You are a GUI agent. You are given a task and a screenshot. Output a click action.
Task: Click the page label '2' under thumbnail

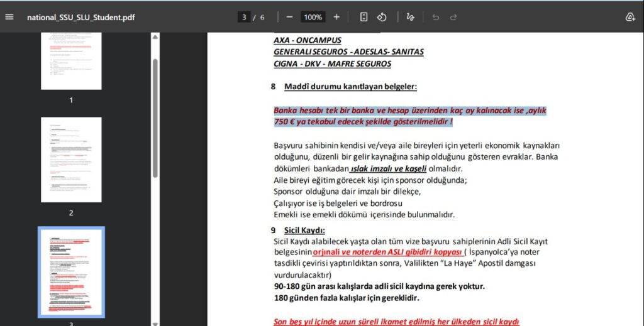(x=71, y=213)
